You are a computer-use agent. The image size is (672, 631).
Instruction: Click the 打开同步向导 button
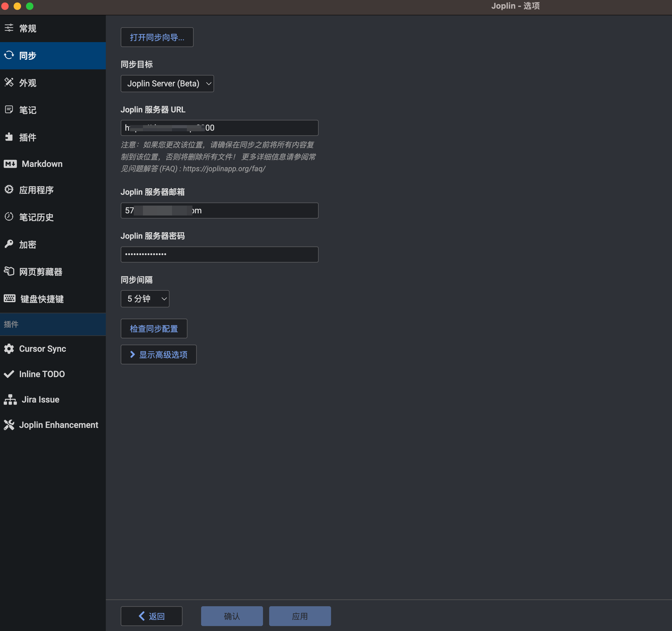point(157,37)
